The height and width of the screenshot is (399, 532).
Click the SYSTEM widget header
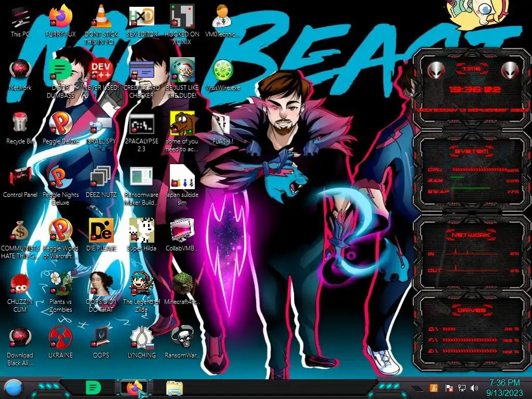point(472,151)
